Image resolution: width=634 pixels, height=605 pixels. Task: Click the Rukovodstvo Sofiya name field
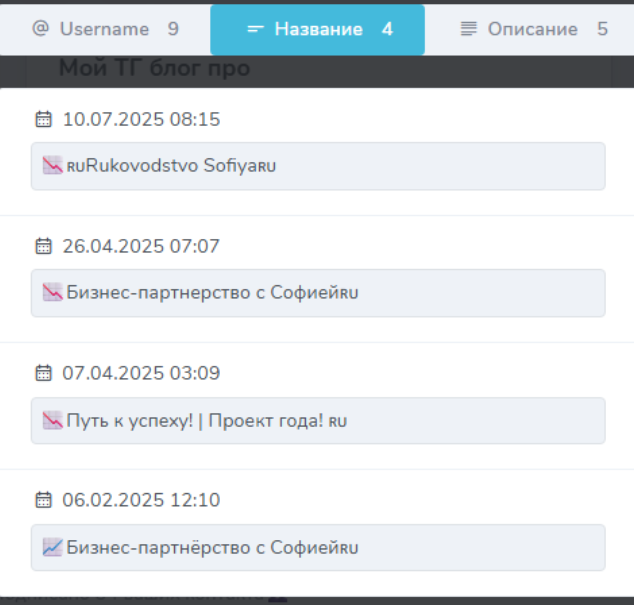point(318,166)
